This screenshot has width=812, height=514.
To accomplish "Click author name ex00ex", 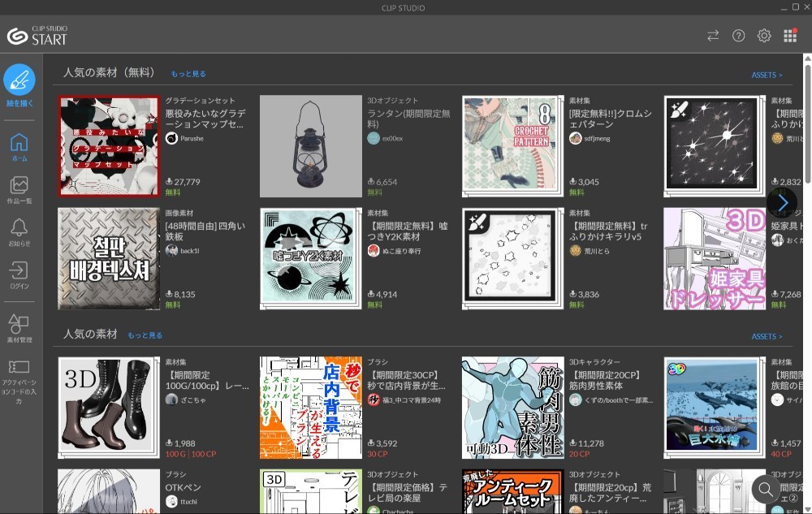I will click(x=392, y=139).
